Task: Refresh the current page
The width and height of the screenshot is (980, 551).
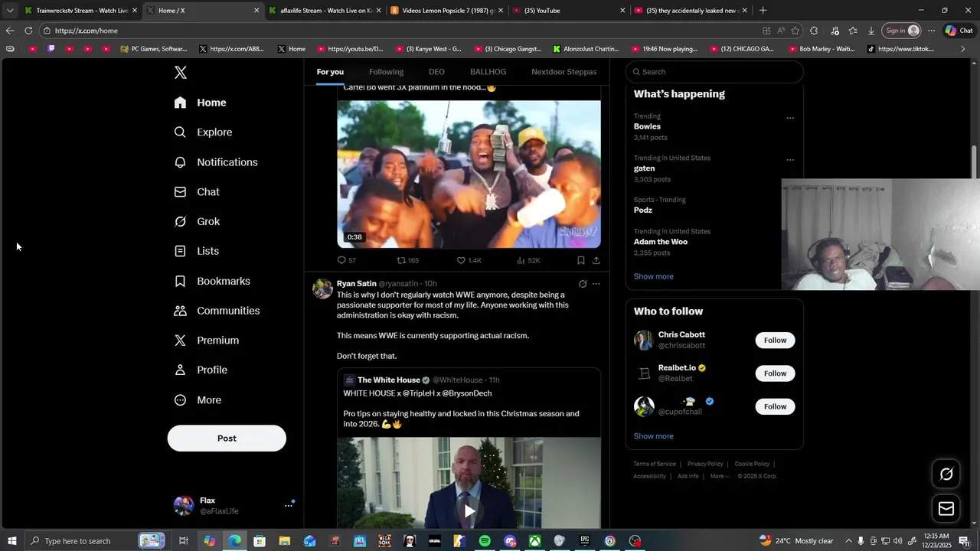Action: [28, 31]
